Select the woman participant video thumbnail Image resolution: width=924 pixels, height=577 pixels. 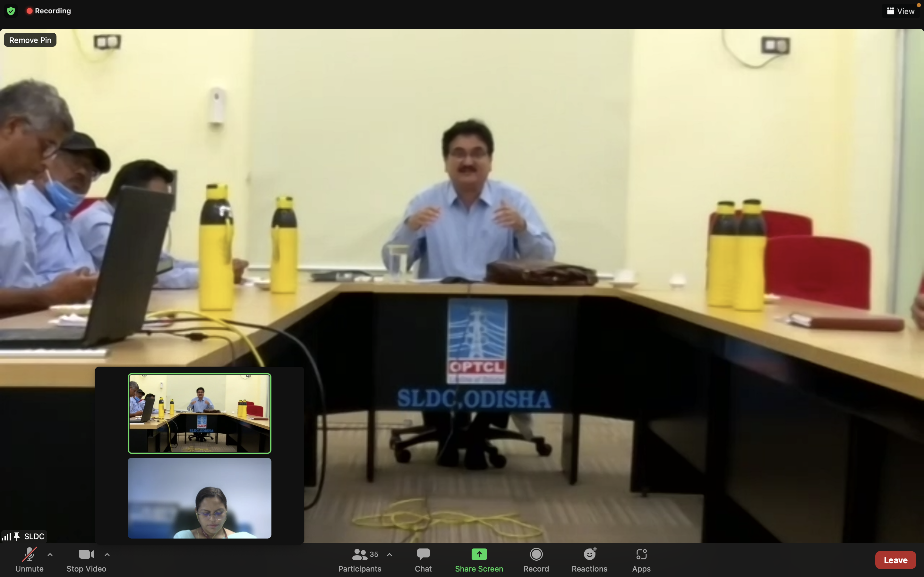[199, 498]
